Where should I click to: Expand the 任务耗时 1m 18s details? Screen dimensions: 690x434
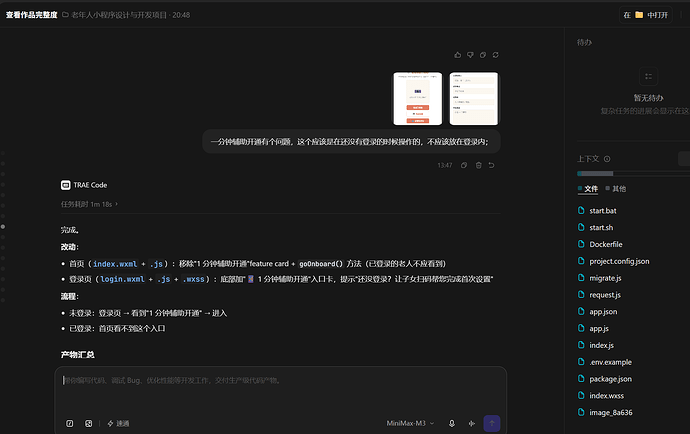pos(89,204)
